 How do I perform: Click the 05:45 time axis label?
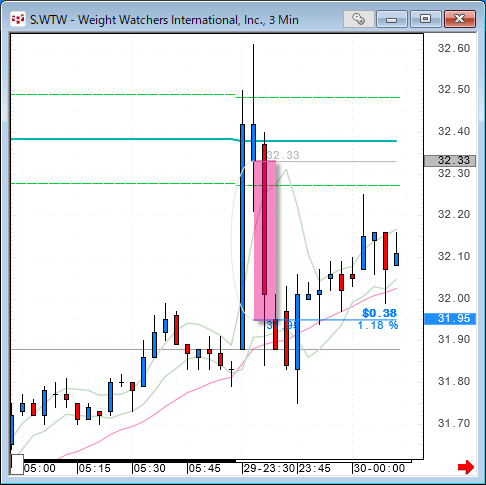pyautogui.click(x=204, y=468)
